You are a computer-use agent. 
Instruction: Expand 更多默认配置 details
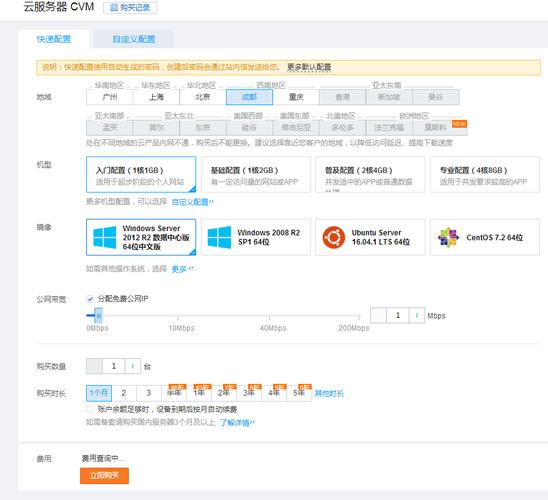[x=309, y=67]
